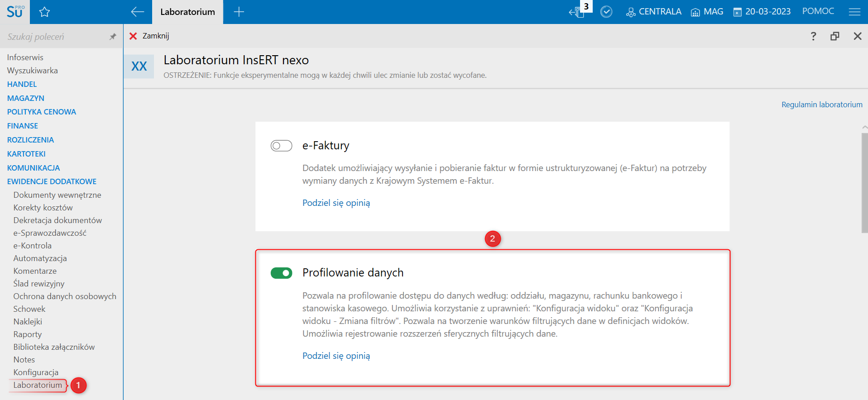
Task: Open Konfiguracja in the sidebar
Action: tap(36, 372)
